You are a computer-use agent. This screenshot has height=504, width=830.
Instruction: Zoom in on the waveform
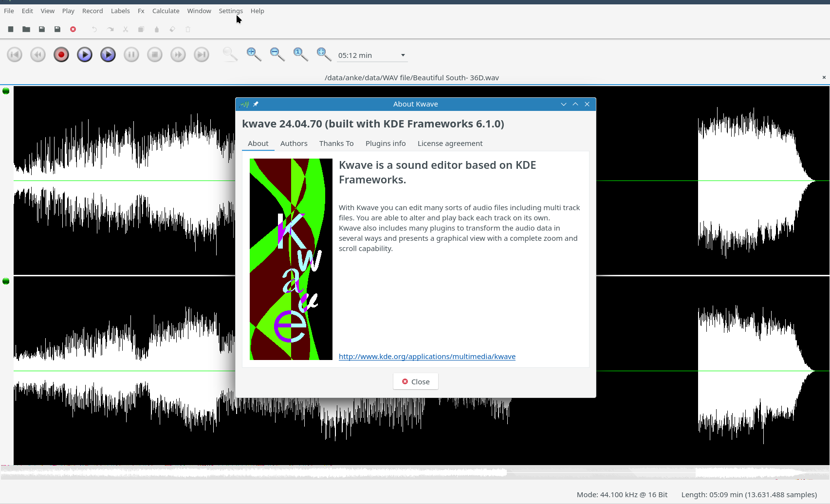tap(254, 54)
